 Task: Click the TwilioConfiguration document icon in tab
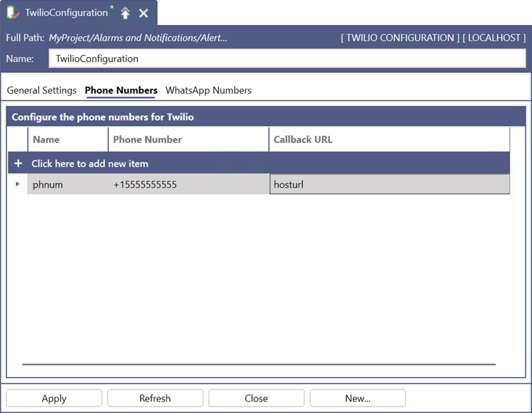13,13
